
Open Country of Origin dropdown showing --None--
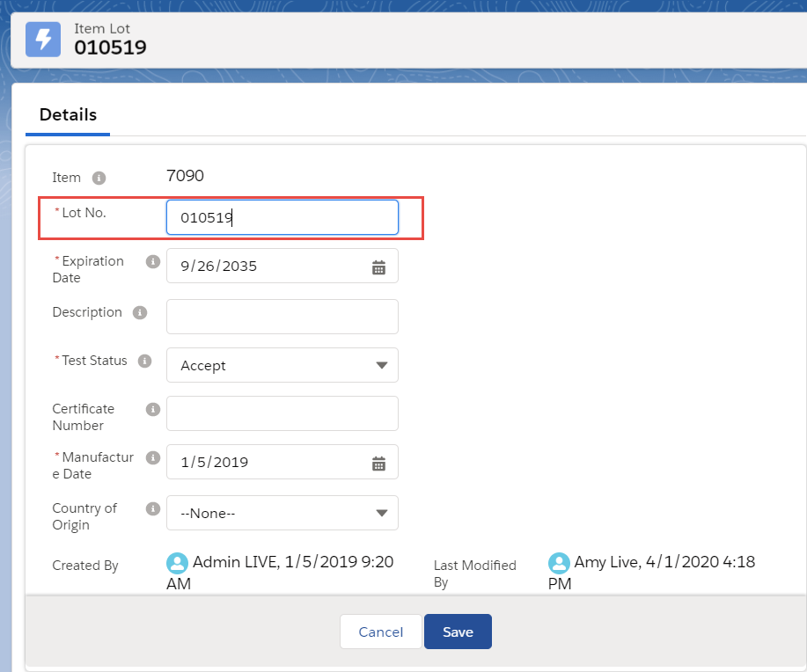pyautogui.click(x=282, y=513)
